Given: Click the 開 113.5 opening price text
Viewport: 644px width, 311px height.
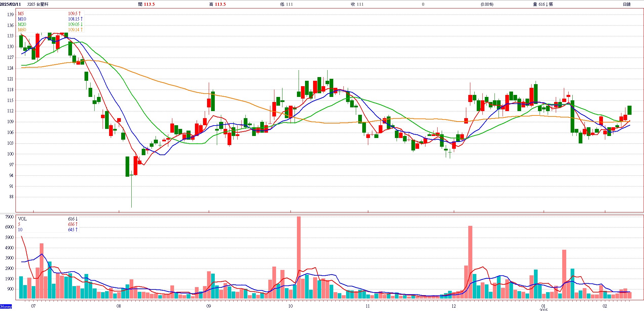Looking at the screenshot, I should 146,4.
